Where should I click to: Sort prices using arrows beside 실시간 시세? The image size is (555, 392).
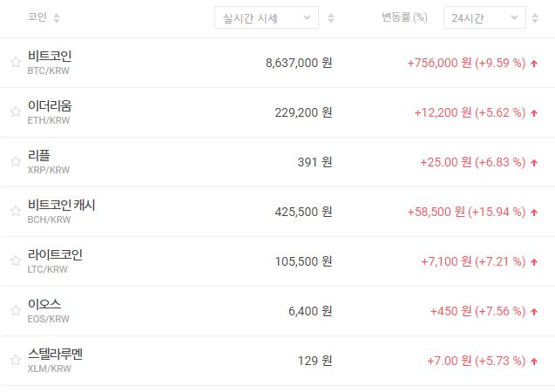tap(332, 17)
